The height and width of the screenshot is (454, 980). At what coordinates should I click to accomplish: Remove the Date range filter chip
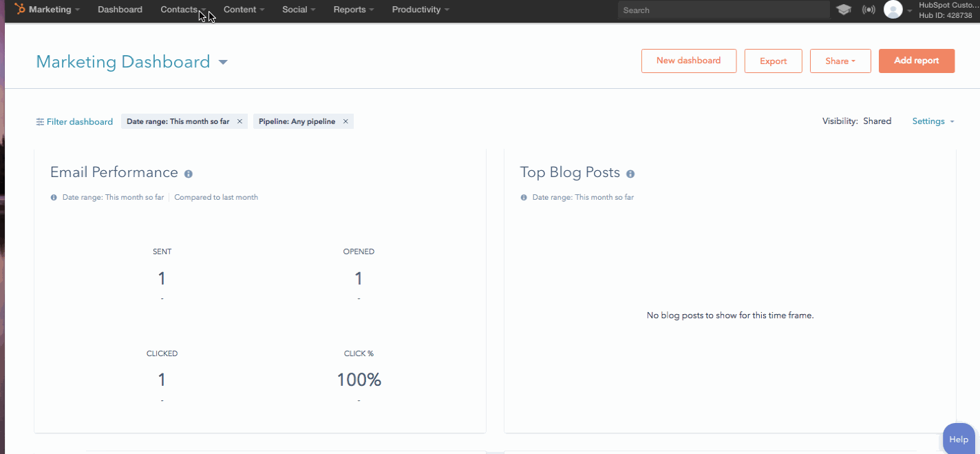click(x=239, y=121)
